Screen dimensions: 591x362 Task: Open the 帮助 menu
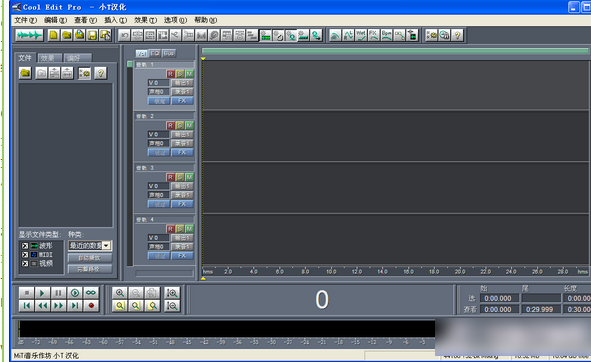[205, 20]
